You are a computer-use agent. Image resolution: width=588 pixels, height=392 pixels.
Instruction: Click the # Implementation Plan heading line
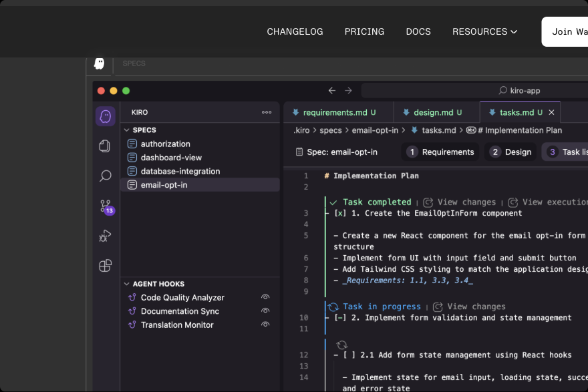pos(372,176)
